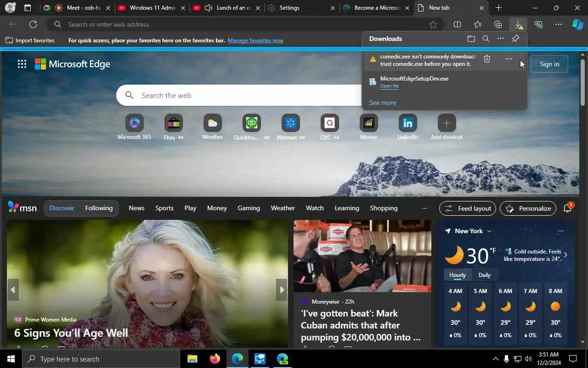588x368 pixels.
Task: Open downloads folder icon in Downloads panel
Action: (x=471, y=39)
